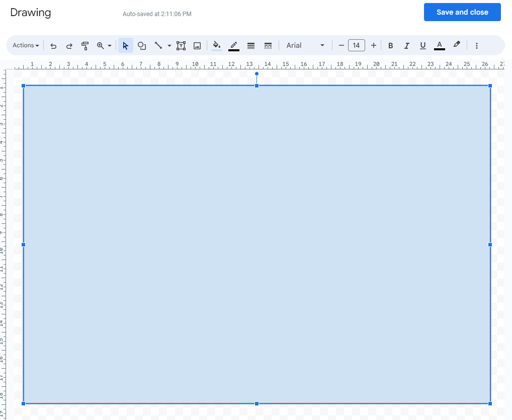Click the Undo icon
Image resolution: width=512 pixels, height=420 pixels.
53,45
